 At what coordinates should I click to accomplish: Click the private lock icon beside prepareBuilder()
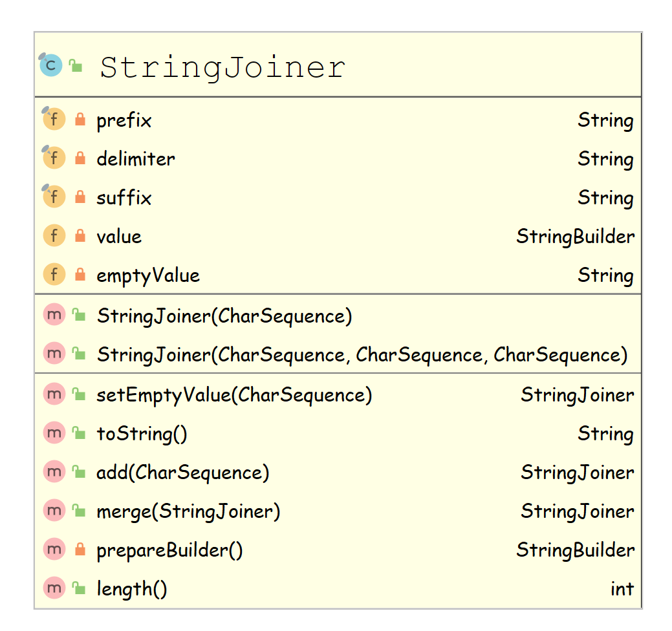click(80, 550)
